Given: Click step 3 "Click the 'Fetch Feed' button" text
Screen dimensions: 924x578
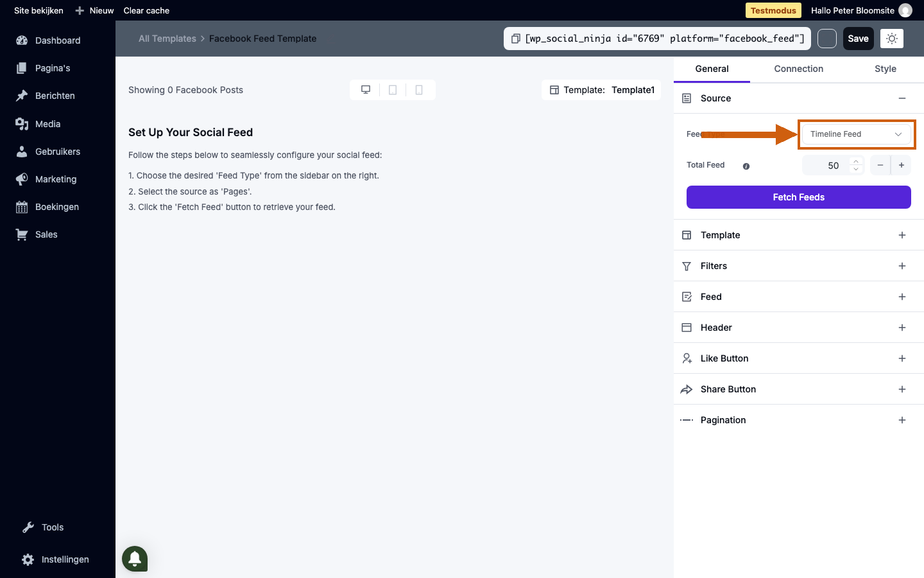Looking at the screenshot, I should [232, 207].
